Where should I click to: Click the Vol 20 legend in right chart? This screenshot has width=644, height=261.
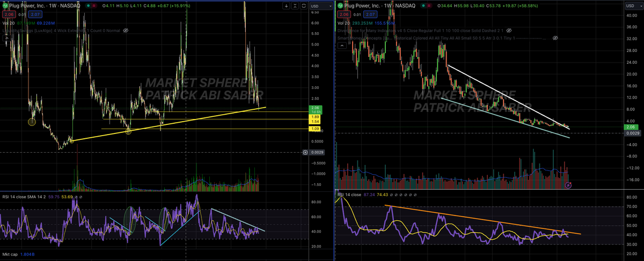[x=344, y=23]
